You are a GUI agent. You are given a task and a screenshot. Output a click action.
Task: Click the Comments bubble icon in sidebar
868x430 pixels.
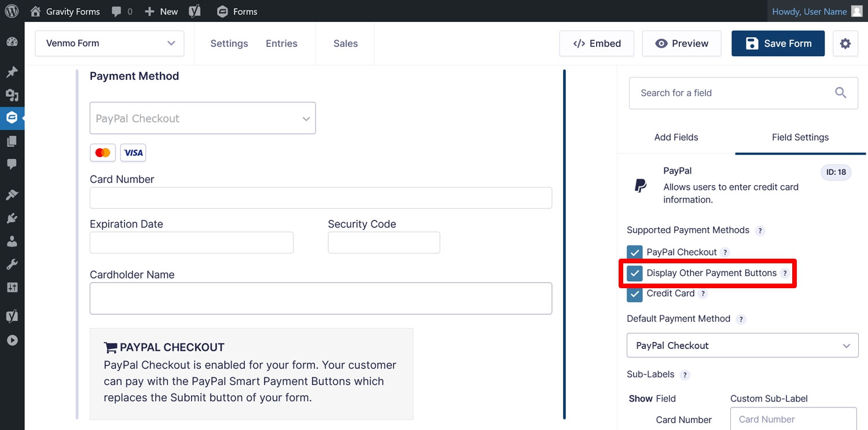pyautogui.click(x=12, y=164)
